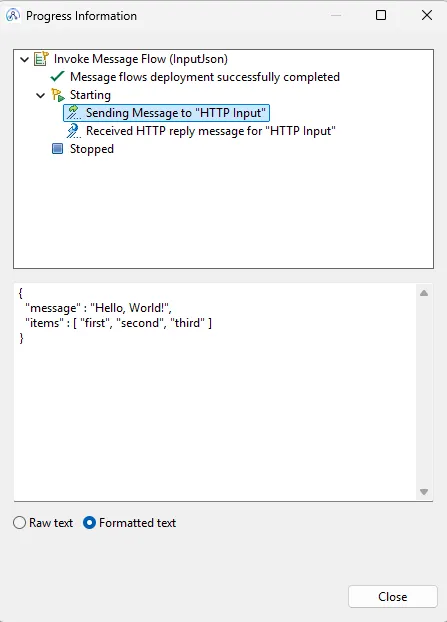
Task: Click the scroll up arrow in message pane
Action: [x=424, y=293]
